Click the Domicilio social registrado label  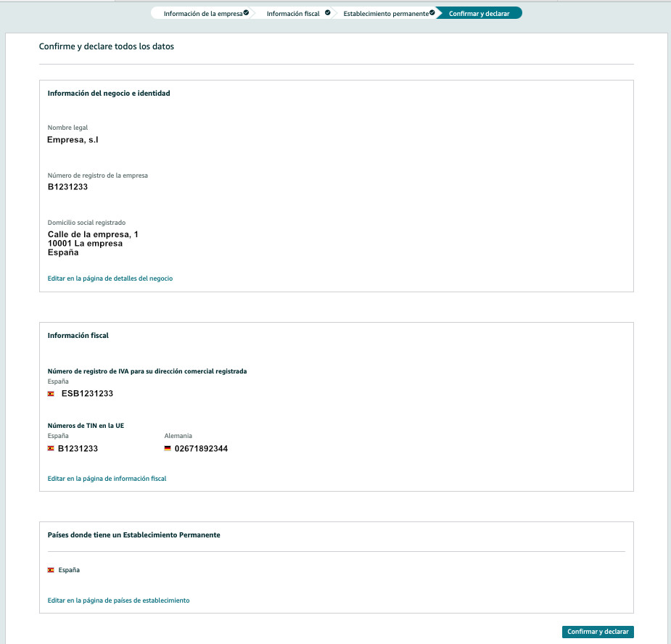[x=86, y=223]
